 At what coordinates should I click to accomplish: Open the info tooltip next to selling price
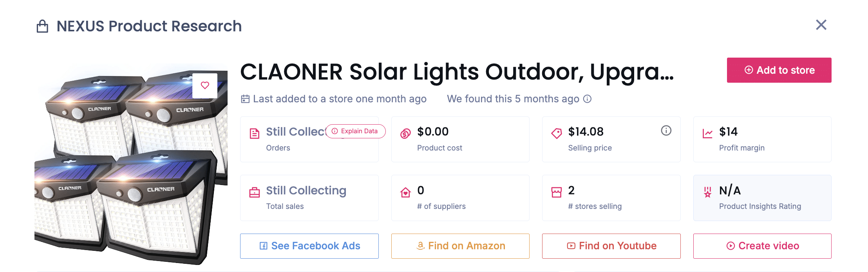tap(666, 131)
